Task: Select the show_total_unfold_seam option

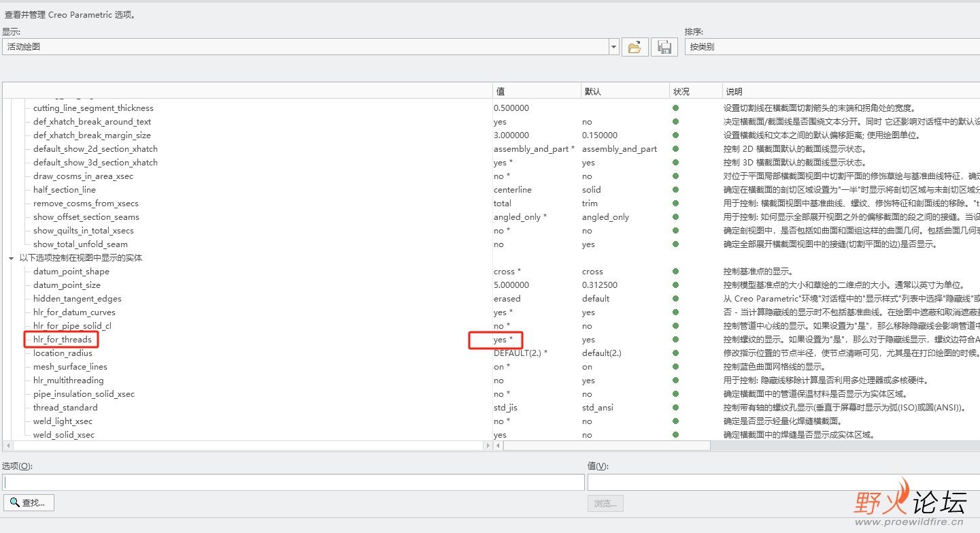Action: (80, 244)
